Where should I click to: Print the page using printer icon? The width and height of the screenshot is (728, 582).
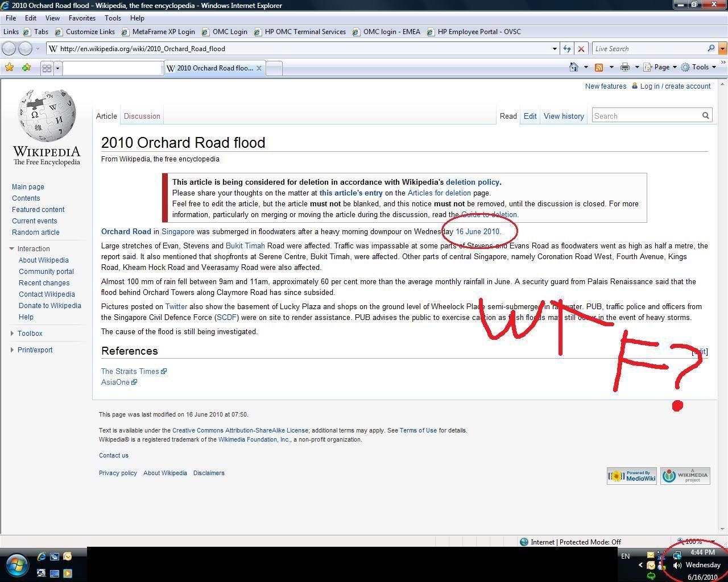coord(625,67)
